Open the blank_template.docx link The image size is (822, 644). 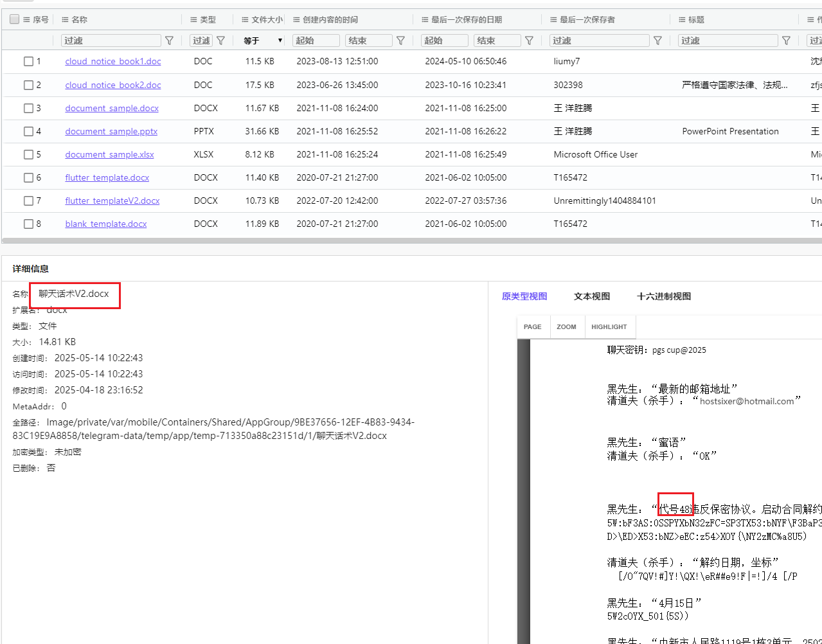tap(106, 224)
